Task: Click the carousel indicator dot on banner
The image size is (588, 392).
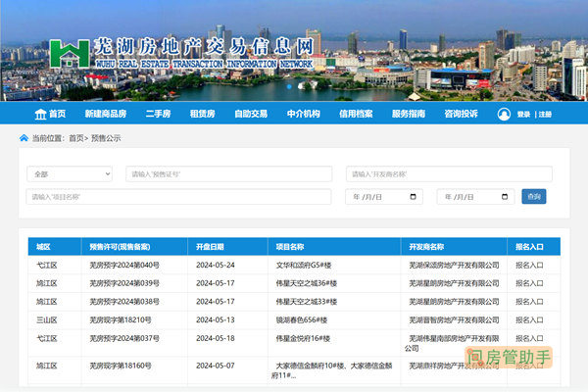Action: [x=289, y=86]
